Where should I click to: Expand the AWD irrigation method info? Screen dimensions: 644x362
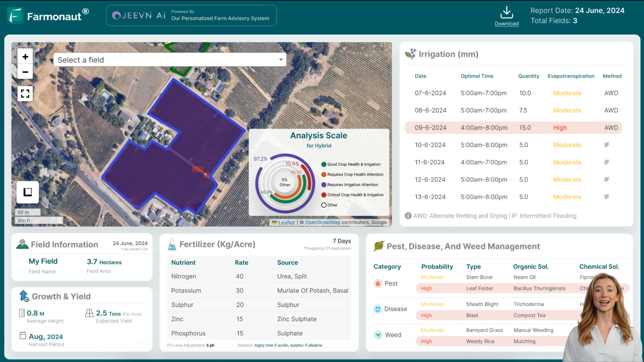(408, 216)
